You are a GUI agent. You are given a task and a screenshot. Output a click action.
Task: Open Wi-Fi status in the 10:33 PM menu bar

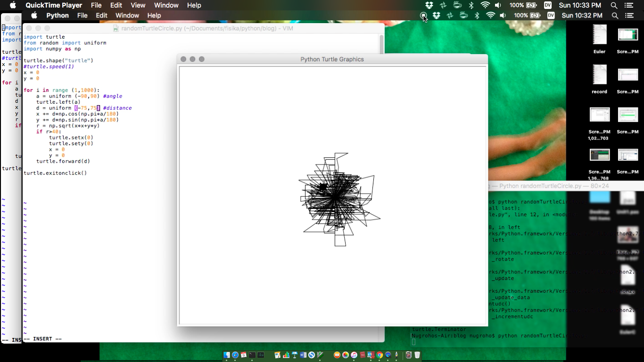click(485, 5)
